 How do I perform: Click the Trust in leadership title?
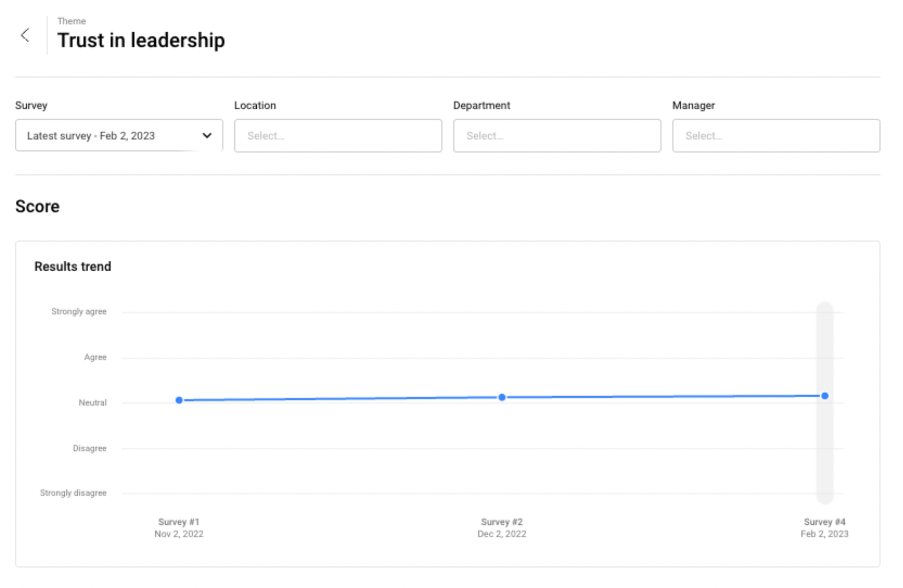(x=141, y=40)
